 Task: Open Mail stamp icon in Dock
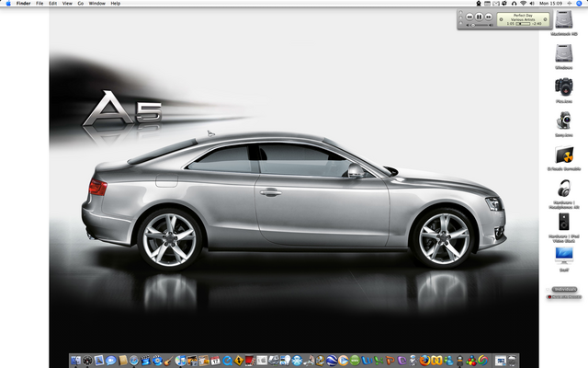[99, 361]
